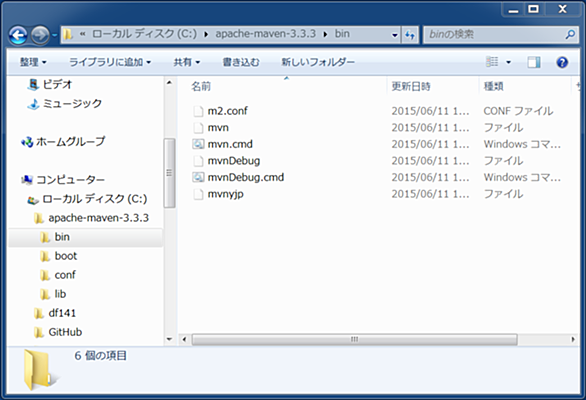
Task: Sort by the 更新日時 column header
Action: coord(411,86)
